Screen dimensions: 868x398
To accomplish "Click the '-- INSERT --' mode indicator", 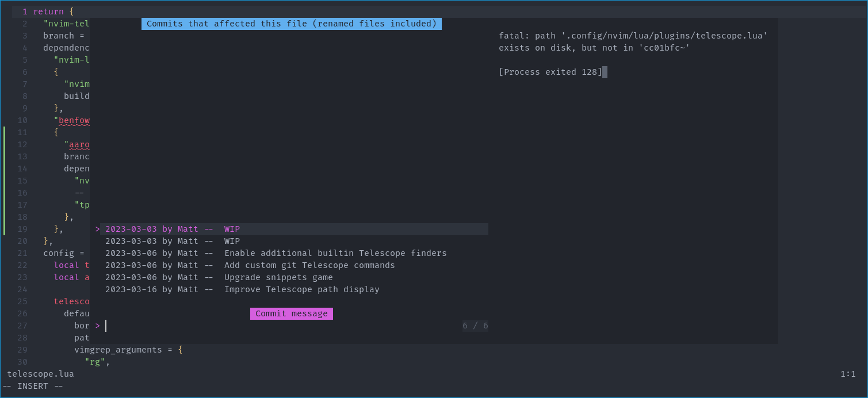I will click(x=33, y=386).
